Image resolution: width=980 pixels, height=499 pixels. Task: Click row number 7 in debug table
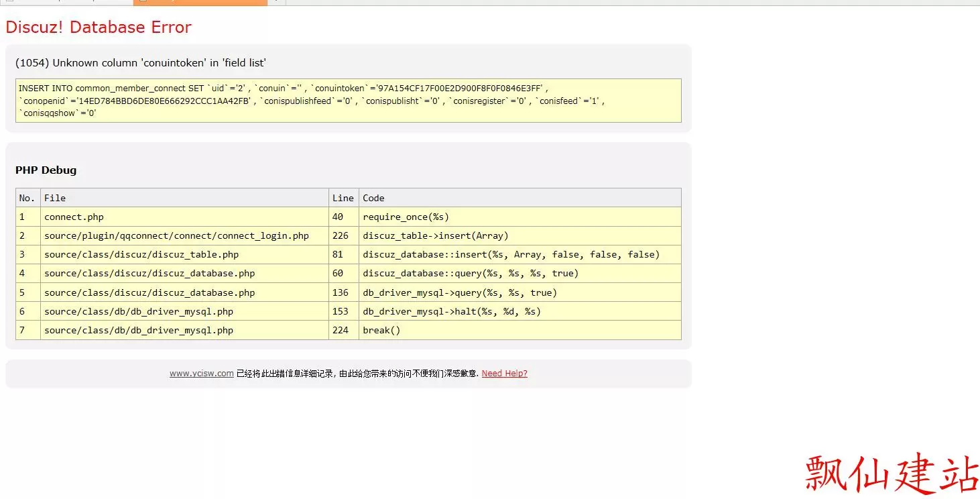click(x=28, y=330)
